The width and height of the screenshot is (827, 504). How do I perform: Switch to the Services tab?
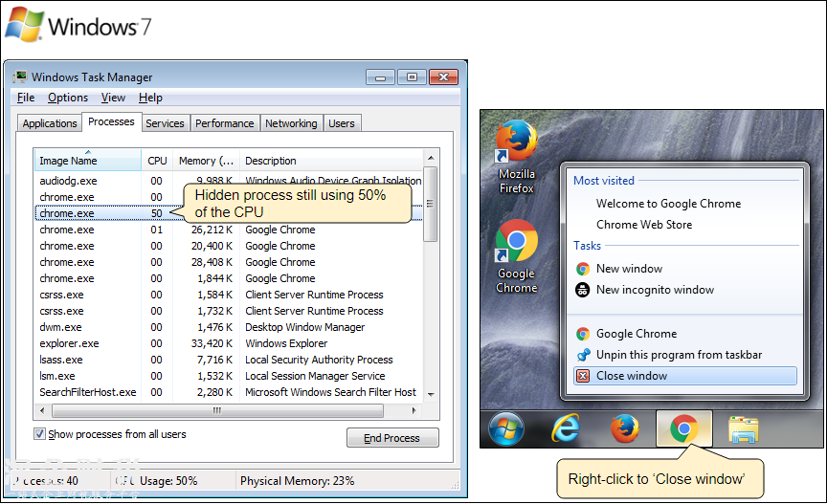(165, 123)
